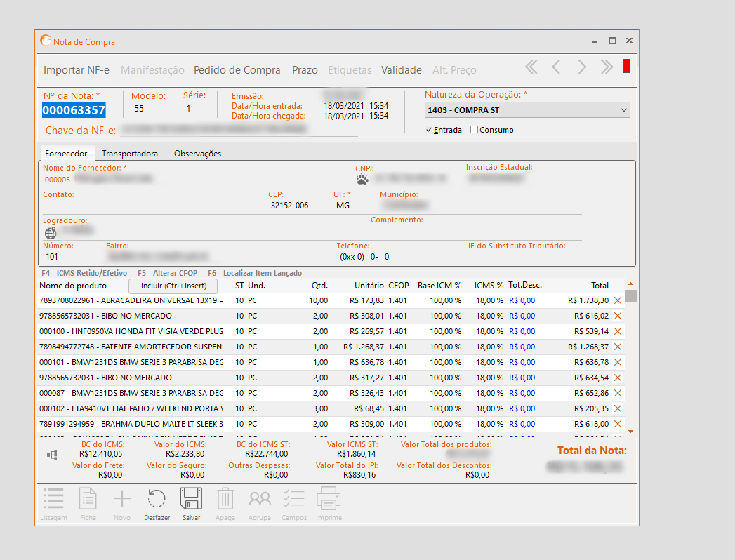Open the Observações tab
The image size is (735, 560).
tap(197, 154)
